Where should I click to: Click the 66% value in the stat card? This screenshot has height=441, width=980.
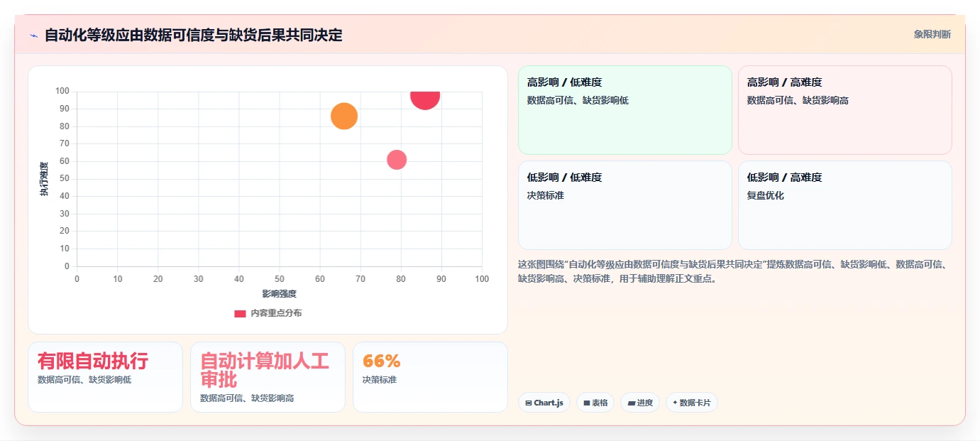click(x=381, y=361)
